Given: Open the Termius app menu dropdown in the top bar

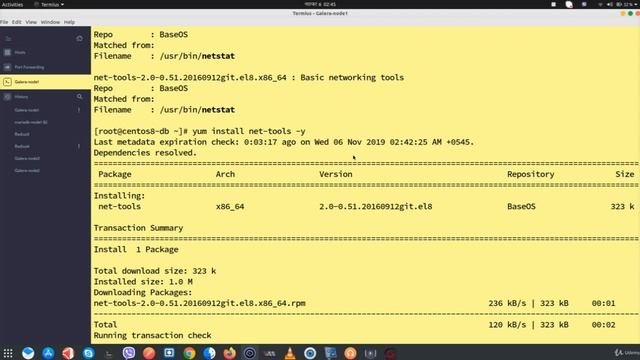Looking at the screenshot, I should pyautogui.click(x=49, y=4).
